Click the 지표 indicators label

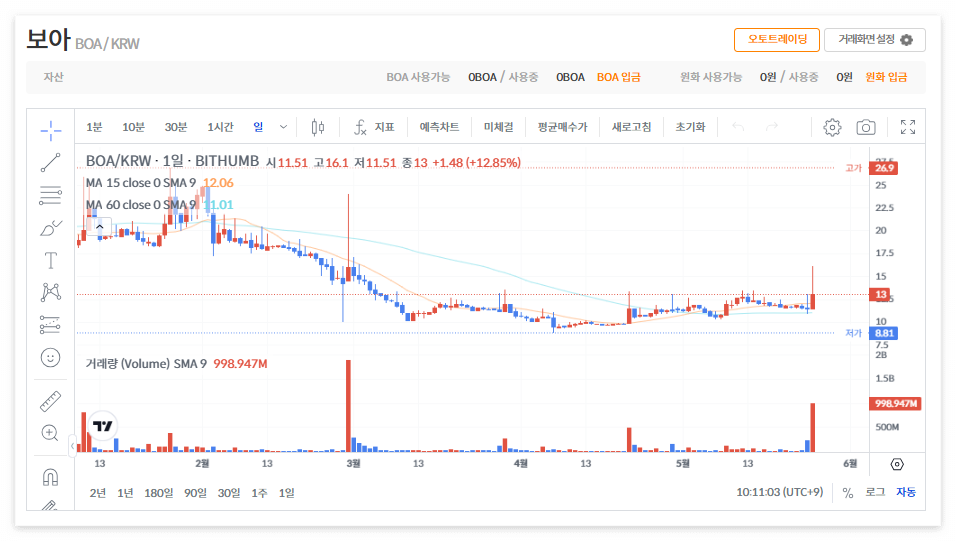pyautogui.click(x=384, y=127)
